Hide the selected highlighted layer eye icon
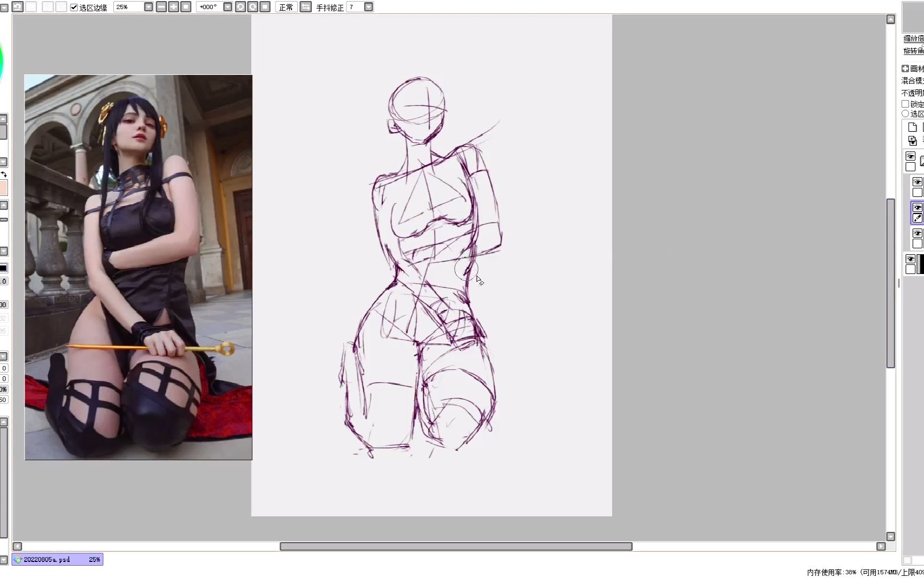Screen dimensions: 924x578 (918, 208)
